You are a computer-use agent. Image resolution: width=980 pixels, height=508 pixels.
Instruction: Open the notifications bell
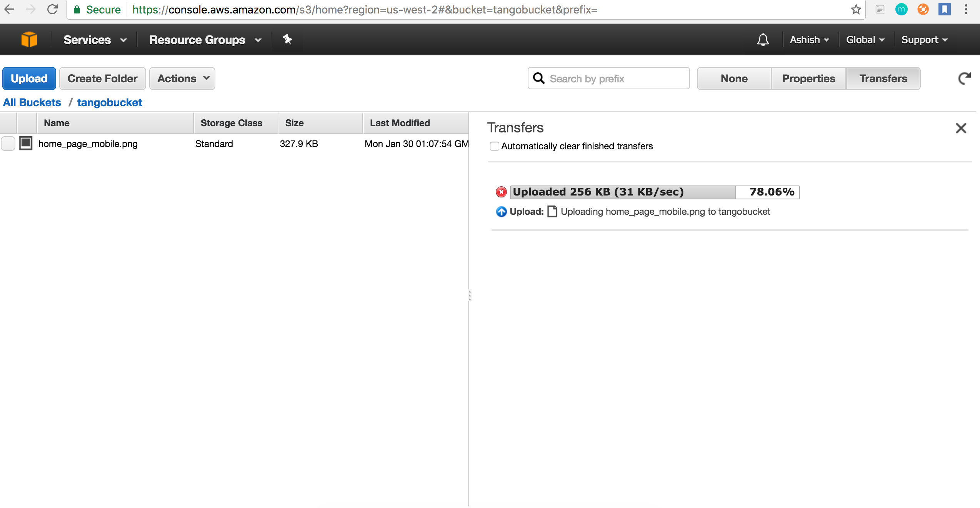pyautogui.click(x=763, y=40)
